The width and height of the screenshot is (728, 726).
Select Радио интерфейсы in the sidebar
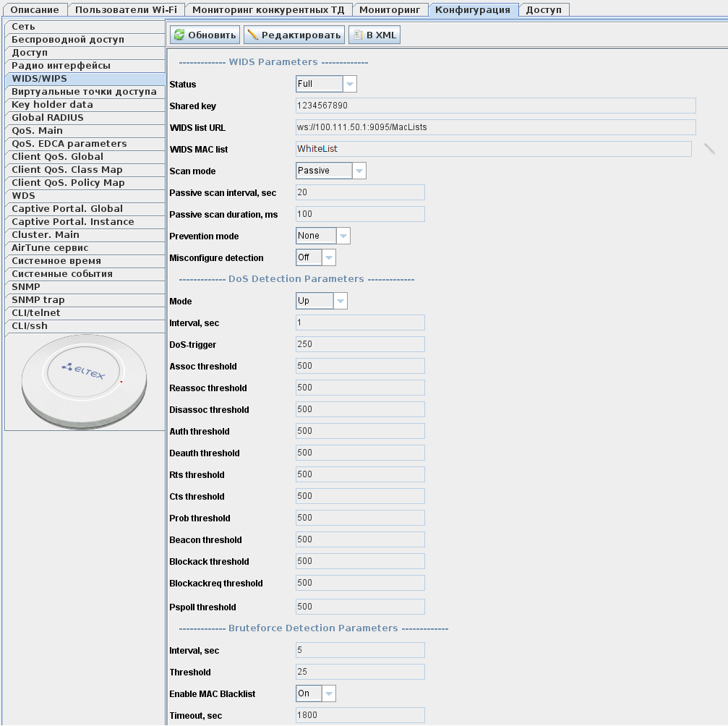(61, 66)
